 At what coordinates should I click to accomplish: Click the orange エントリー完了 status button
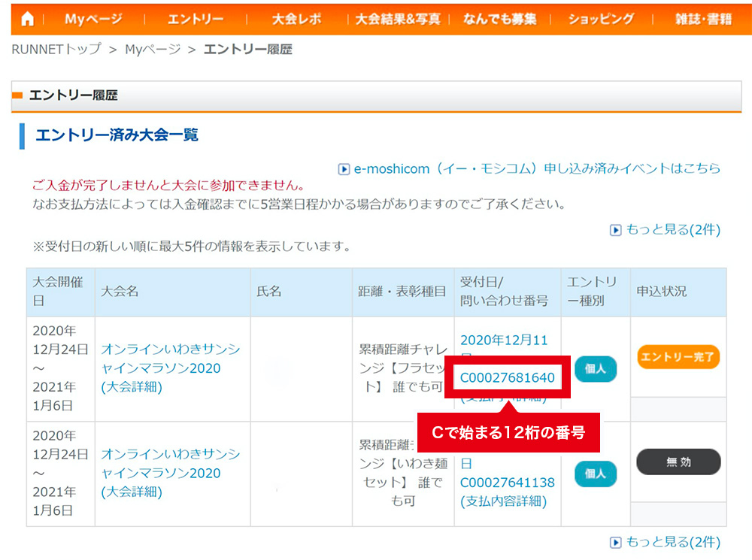(678, 357)
